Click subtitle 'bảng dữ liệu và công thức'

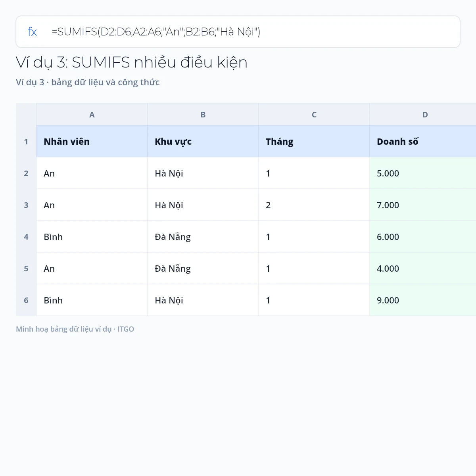106,83
